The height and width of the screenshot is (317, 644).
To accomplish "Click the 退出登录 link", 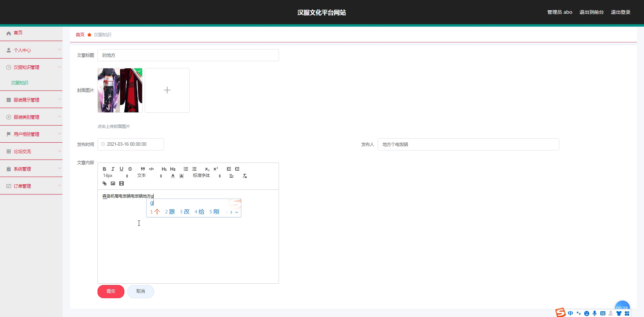I will pyautogui.click(x=620, y=12).
